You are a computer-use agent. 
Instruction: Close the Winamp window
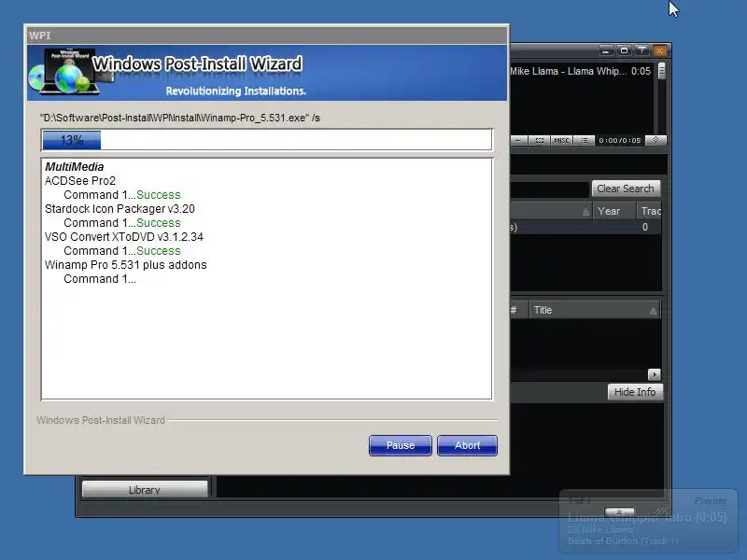(x=660, y=50)
